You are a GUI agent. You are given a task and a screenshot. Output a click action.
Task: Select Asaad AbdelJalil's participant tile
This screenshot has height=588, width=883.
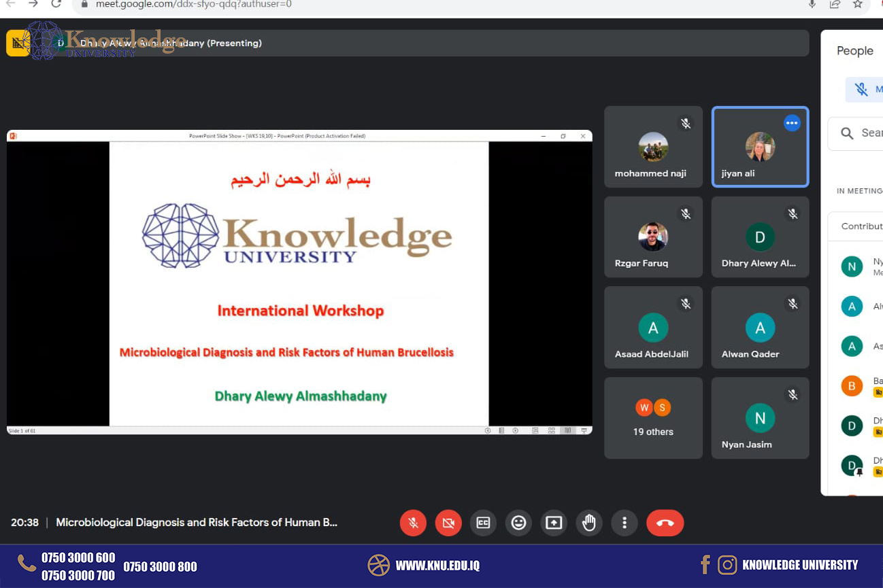coord(653,327)
